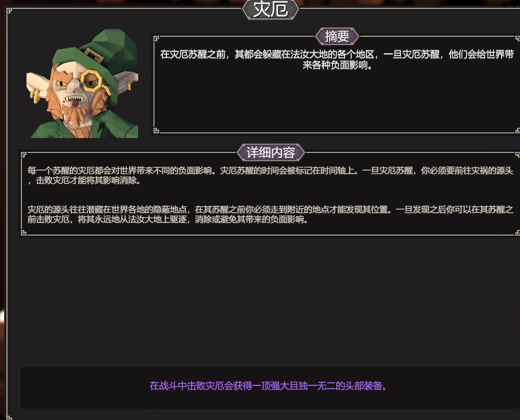Click the outer panel's bottom-left corner ornament

pos(9,417)
